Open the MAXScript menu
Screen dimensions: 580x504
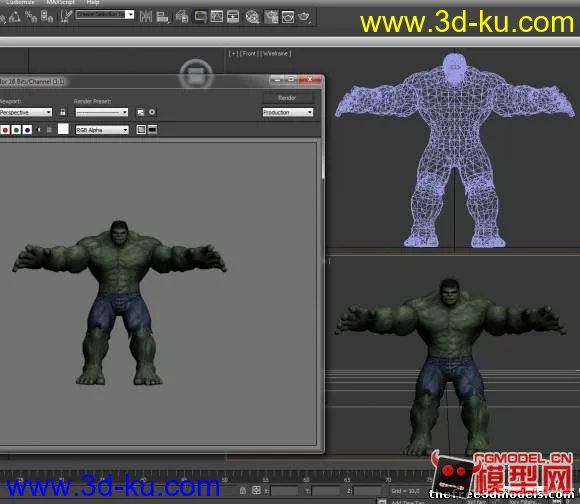pyautogui.click(x=60, y=3)
